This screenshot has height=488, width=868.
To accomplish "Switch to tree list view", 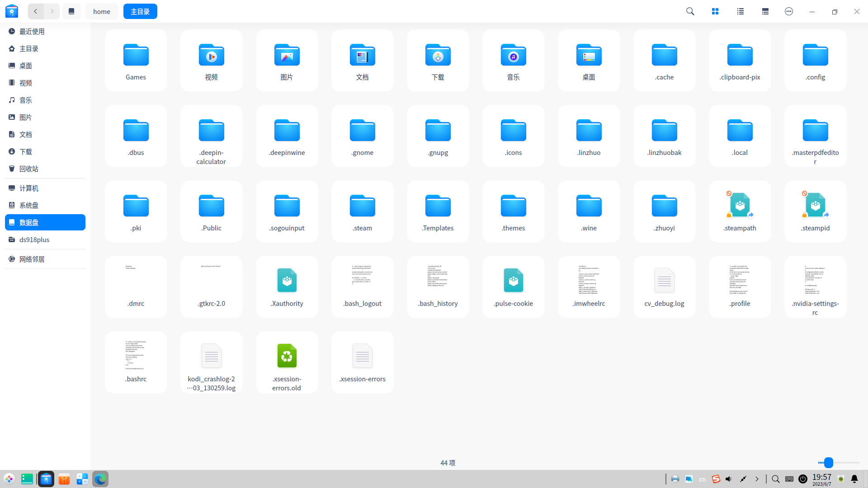I will (765, 11).
